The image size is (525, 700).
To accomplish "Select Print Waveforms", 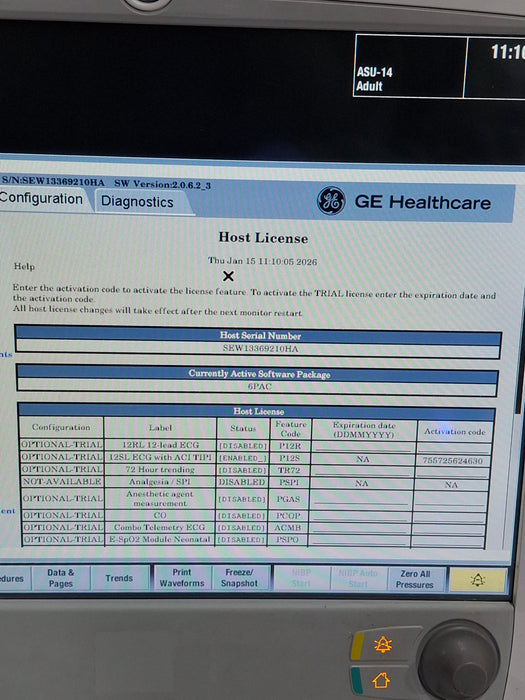I will pyautogui.click(x=182, y=578).
